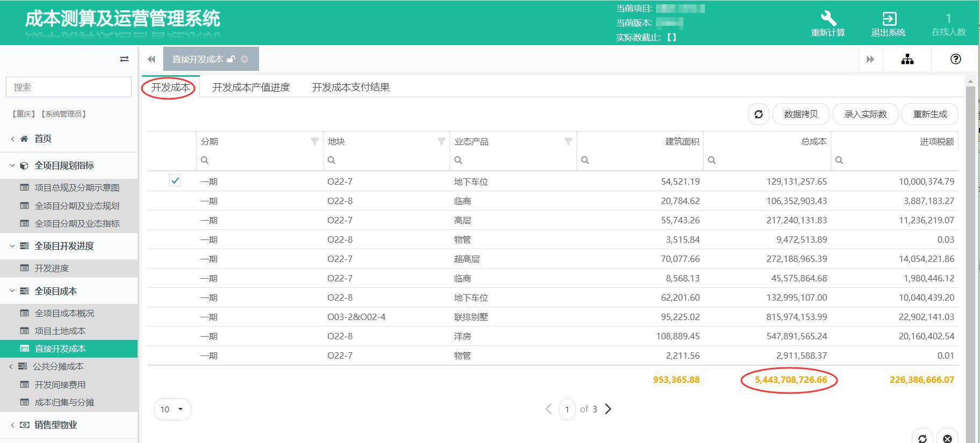
Task: Uncheck the first row checkbox
Action: (x=175, y=181)
